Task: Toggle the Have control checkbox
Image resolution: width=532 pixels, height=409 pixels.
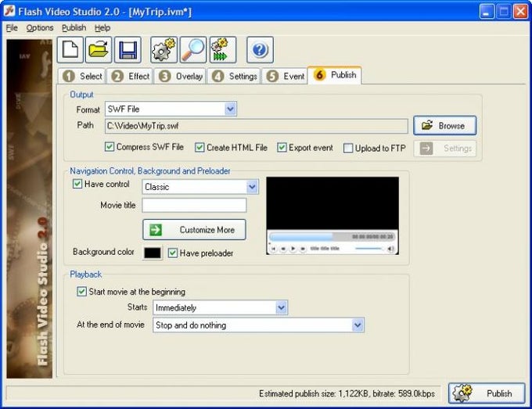Action: (77, 184)
